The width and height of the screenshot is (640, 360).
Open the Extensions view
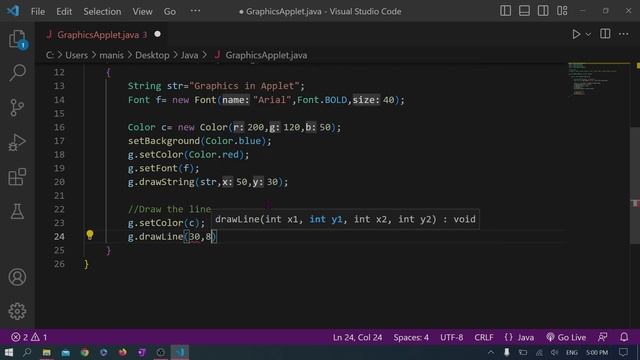pos(17,177)
